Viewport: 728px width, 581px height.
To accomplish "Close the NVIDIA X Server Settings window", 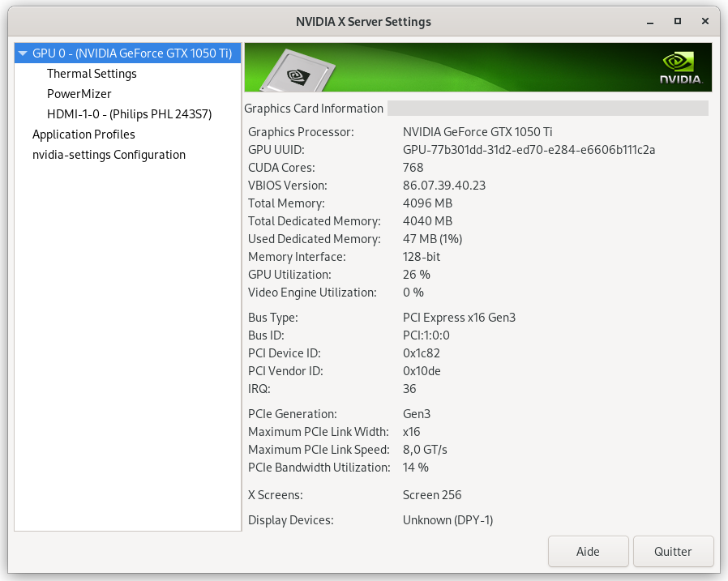I will pos(704,21).
